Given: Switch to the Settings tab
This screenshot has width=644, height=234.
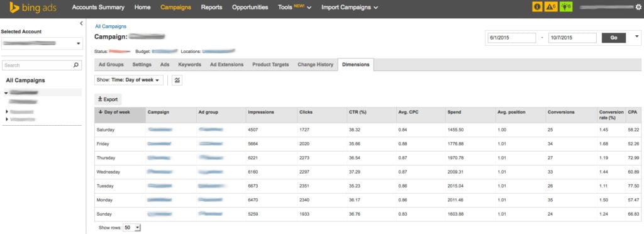Looking at the screenshot, I should pos(142,65).
